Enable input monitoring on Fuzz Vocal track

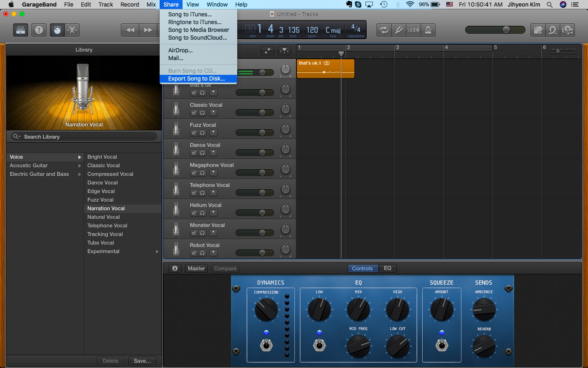[x=213, y=133]
